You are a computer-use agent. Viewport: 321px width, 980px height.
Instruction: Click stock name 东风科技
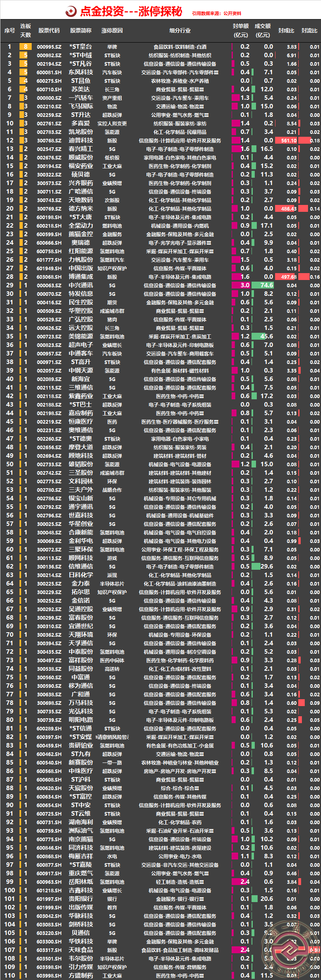point(81,72)
